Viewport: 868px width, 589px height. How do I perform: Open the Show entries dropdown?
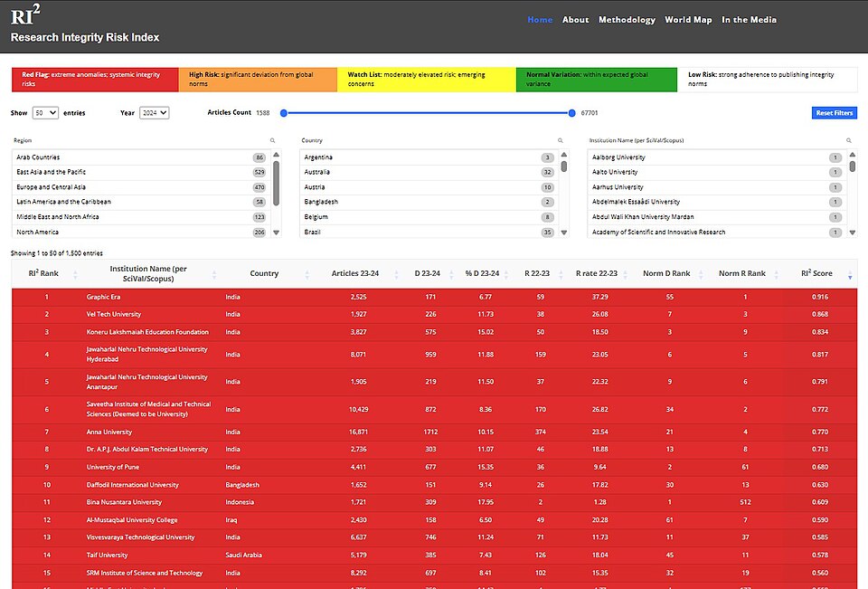pyautogui.click(x=45, y=113)
